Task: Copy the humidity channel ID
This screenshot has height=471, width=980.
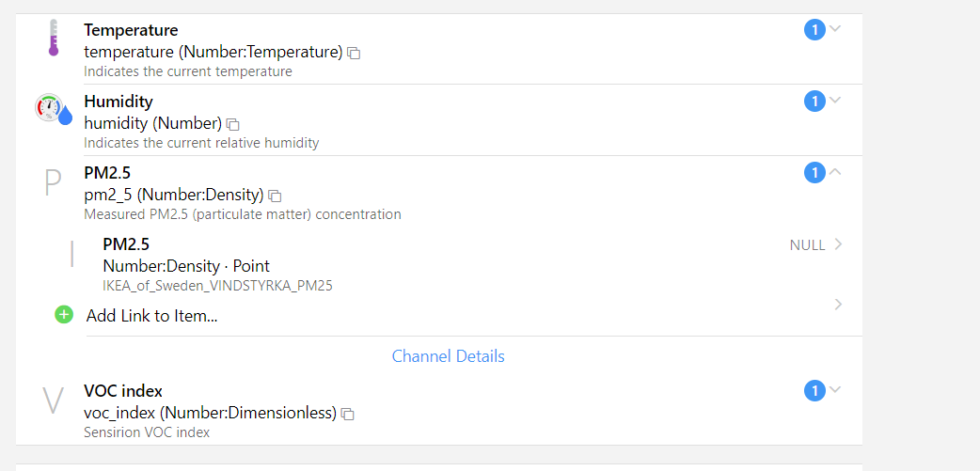Action: (233, 124)
